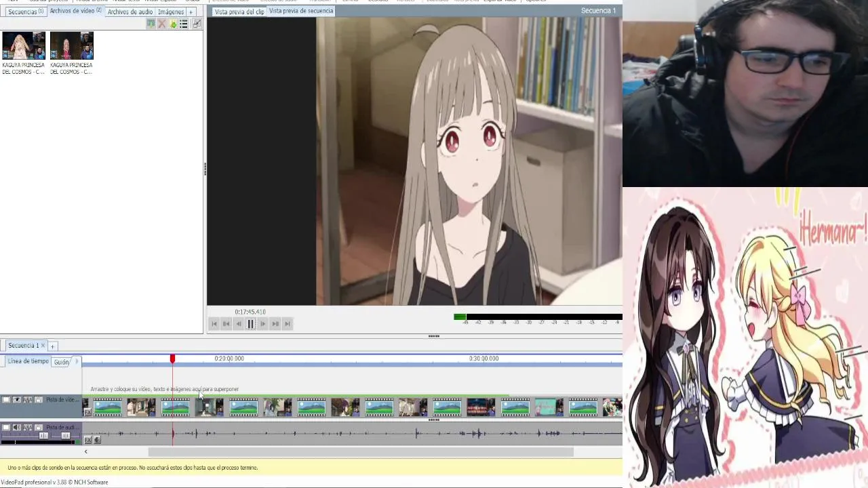Screen dimensions: 868x488
Task: Open the Archivos de vídeo tab
Action: (75, 11)
